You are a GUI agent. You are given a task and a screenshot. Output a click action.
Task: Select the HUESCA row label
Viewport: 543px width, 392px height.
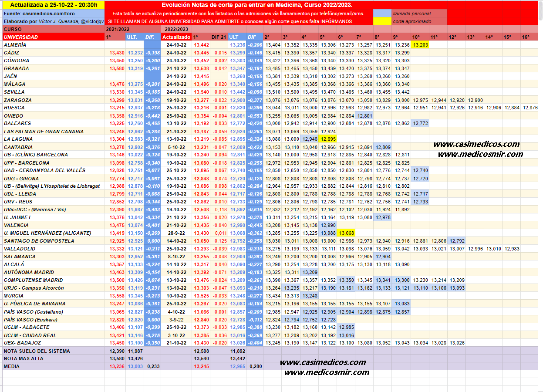coord(14,108)
